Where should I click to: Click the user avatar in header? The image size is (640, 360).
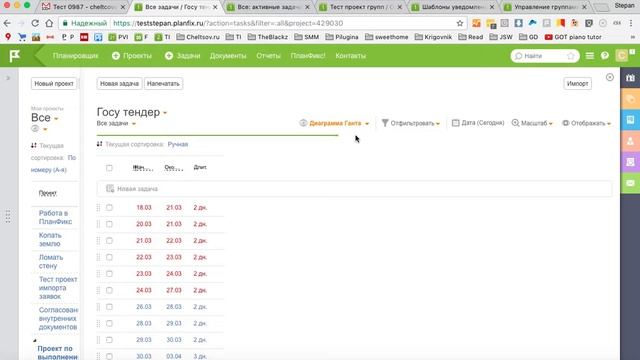[x=622, y=56]
